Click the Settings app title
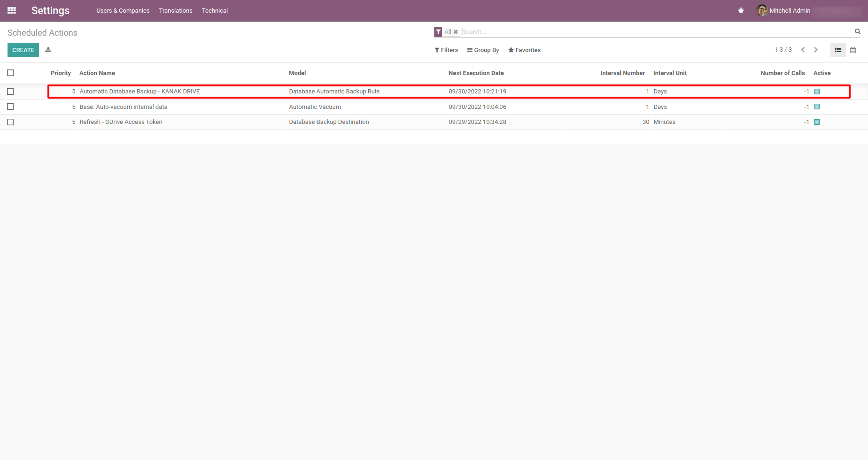 (x=50, y=10)
